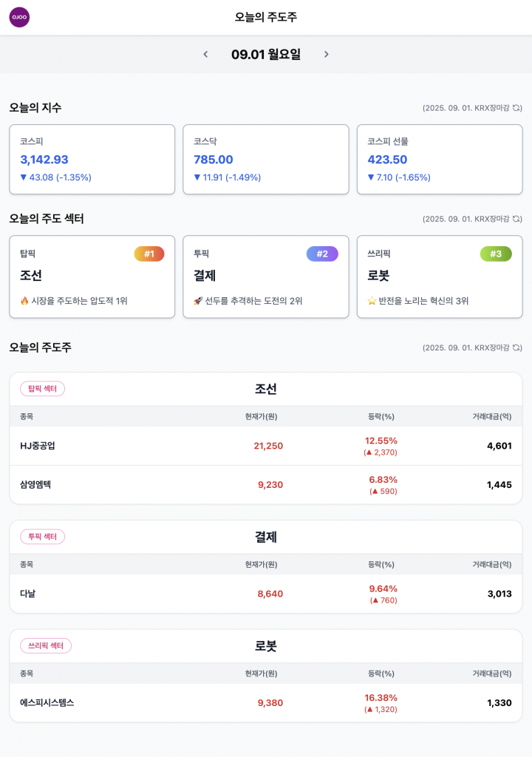
Task: Open the 코스닥 index card
Action: tap(265, 160)
